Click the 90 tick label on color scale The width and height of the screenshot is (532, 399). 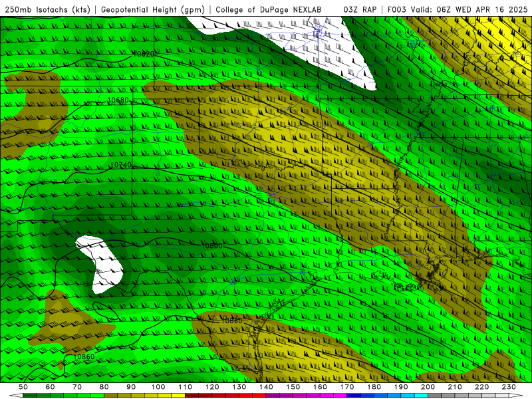(131, 387)
